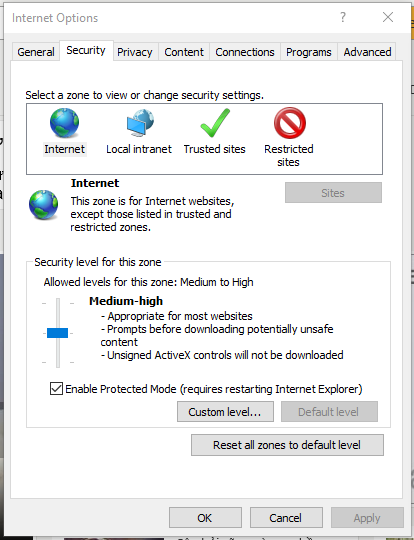
Task: Click the Custom level... button
Action: [225, 412]
